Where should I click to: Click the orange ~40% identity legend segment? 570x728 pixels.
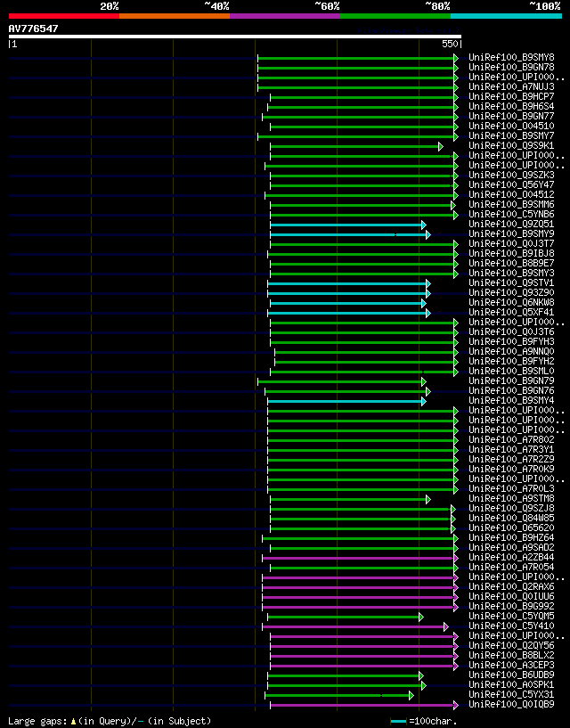(x=175, y=16)
